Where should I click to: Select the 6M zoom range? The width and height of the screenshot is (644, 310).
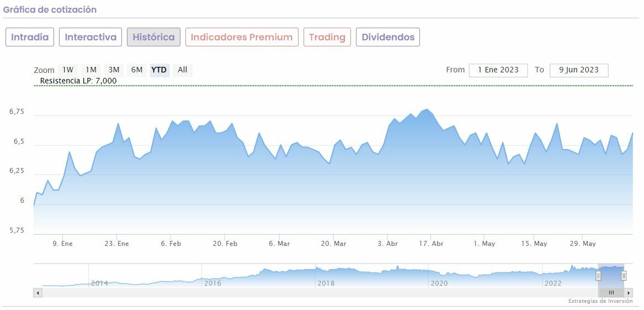[137, 70]
